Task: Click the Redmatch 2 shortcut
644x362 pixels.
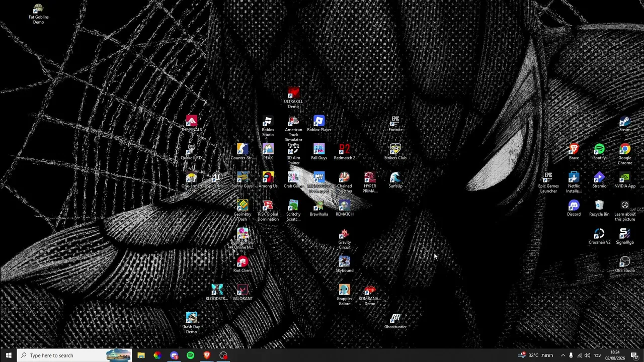Action: click(x=345, y=152)
